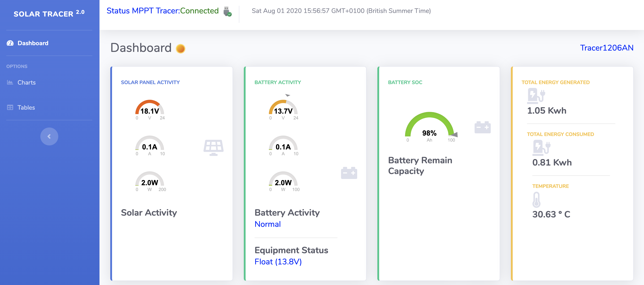
Task: Click the 1.05 Kwh generated value
Action: tap(547, 110)
